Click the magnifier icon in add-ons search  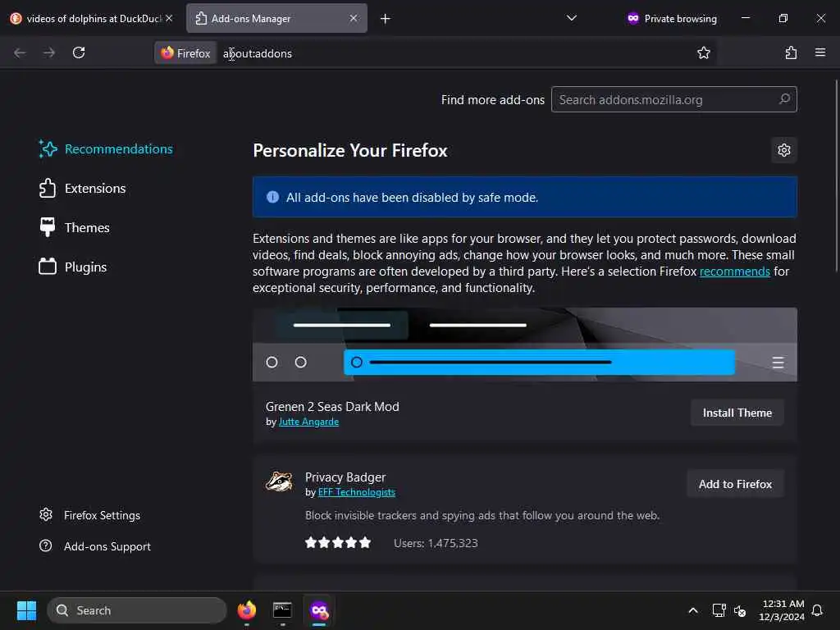click(784, 99)
